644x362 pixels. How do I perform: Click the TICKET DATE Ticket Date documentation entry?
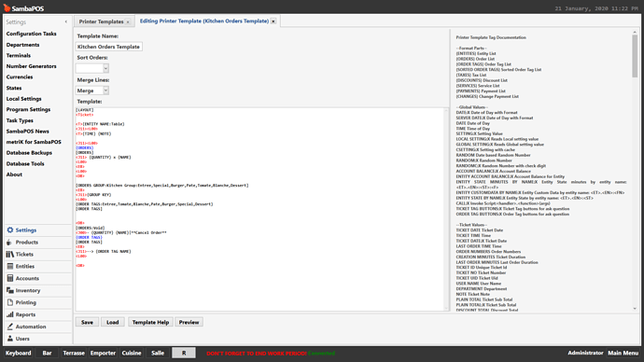(480, 230)
